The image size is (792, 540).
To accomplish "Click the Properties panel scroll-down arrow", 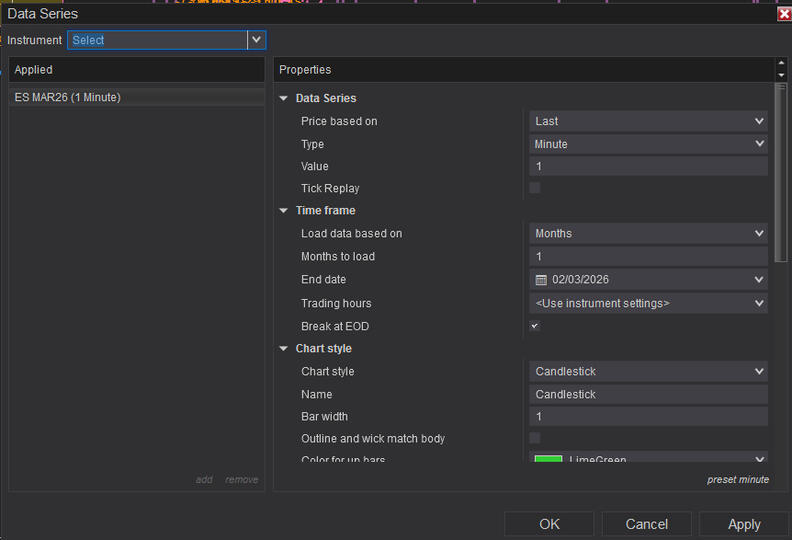I will point(781,76).
